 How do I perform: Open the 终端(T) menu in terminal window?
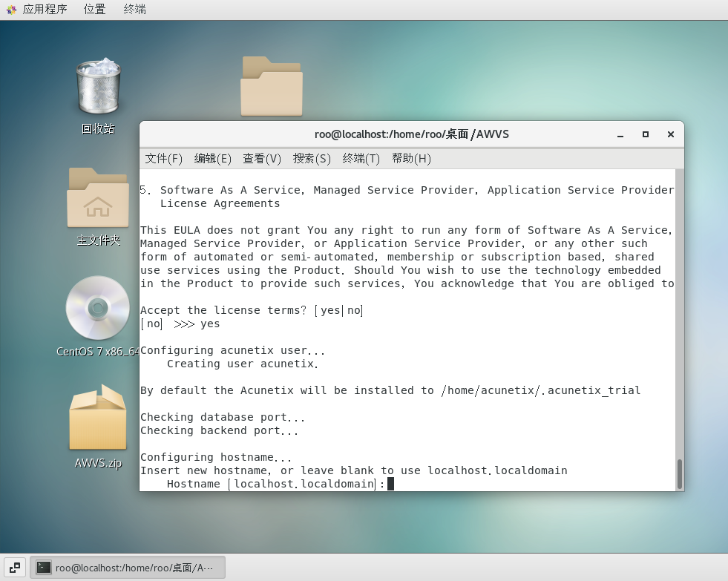[x=361, y=159]
